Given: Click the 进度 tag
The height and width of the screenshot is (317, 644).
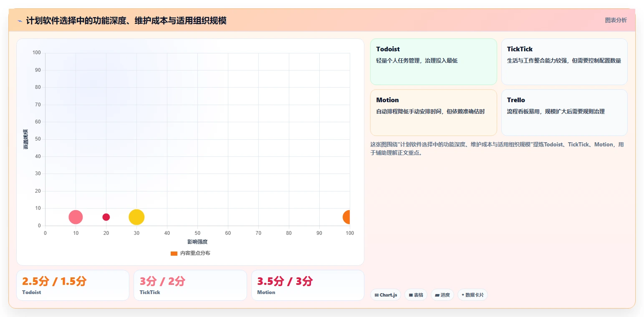Looking at the screenshot, I should [442, 295].
